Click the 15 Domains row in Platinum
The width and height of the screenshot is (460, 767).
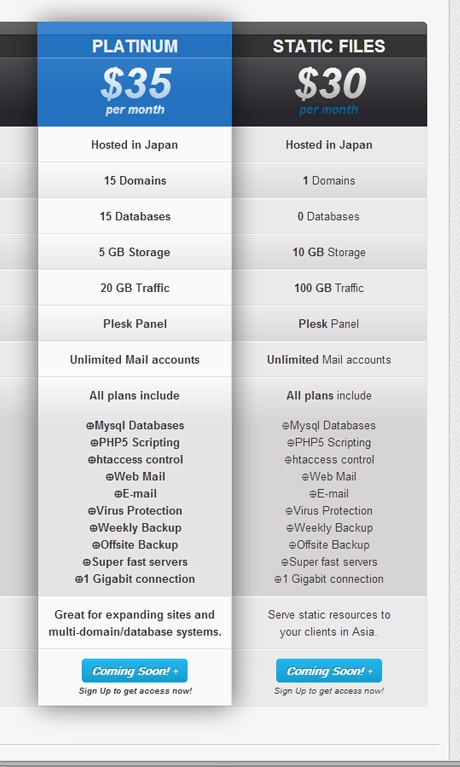click(x=135, y=180)
